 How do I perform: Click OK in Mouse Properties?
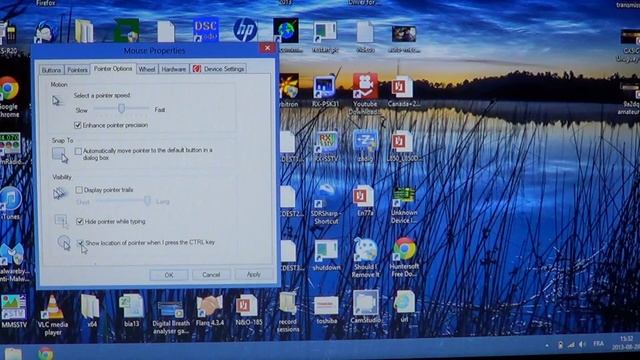tap(169, 275)
